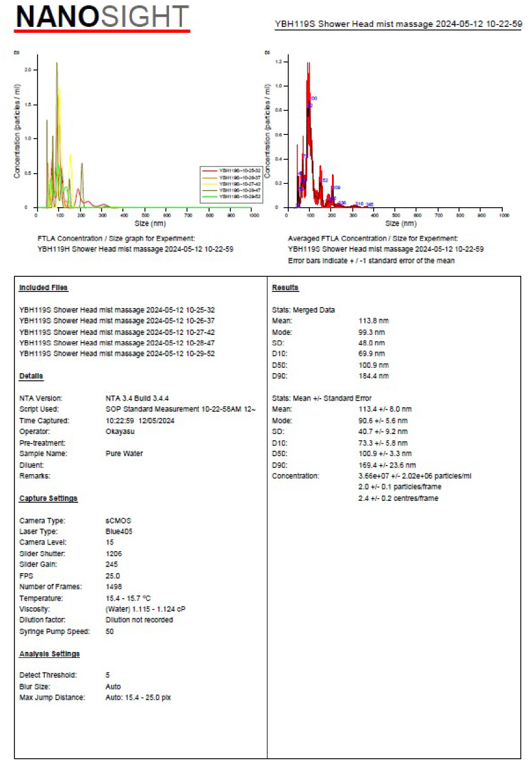The height and width of the screenshot is (766, 532).
Task: Select the Included Files heading
Action: coord(44,288)
